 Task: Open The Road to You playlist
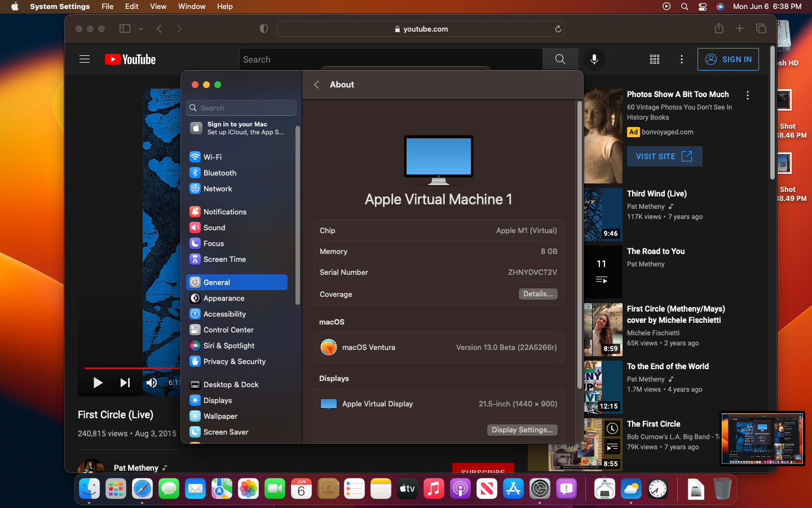click(x=656, y=251)
